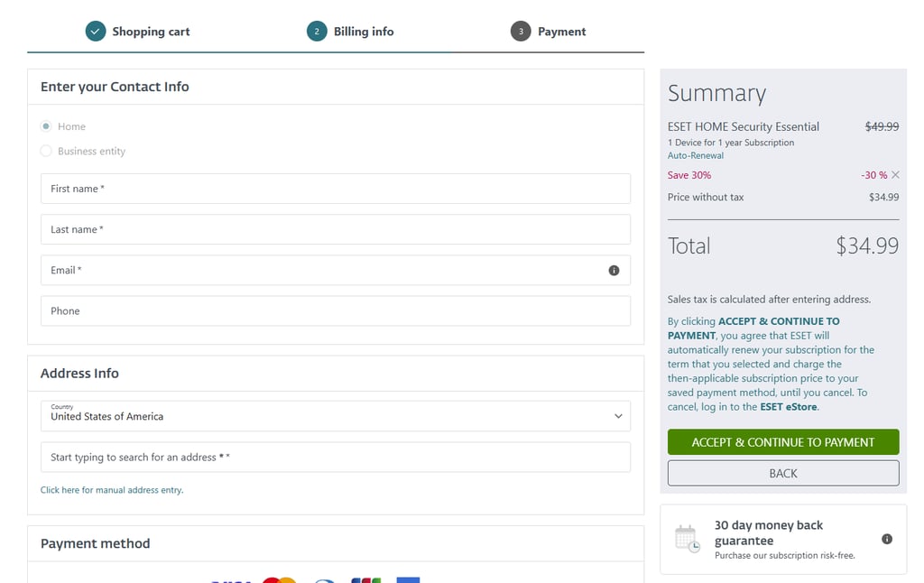The width and height of the screenshot is (924, 583).
Task: Click the Save 30% discount text
Action: 689,175
